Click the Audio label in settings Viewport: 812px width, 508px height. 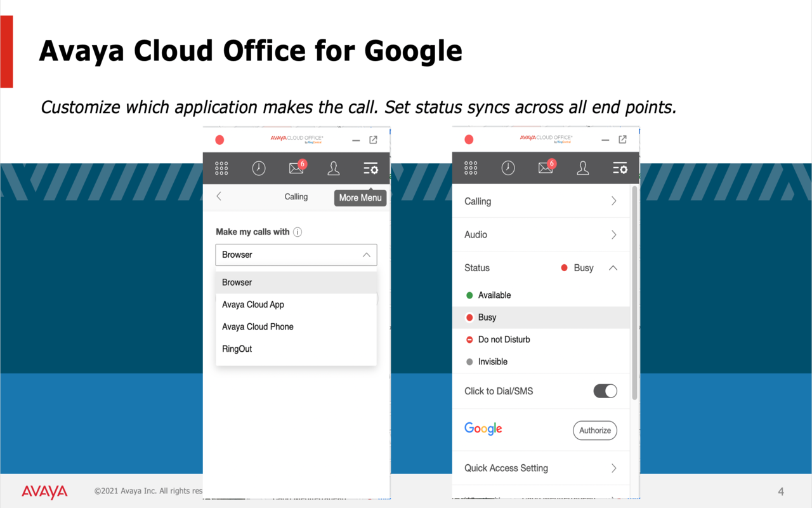(476, 235)
